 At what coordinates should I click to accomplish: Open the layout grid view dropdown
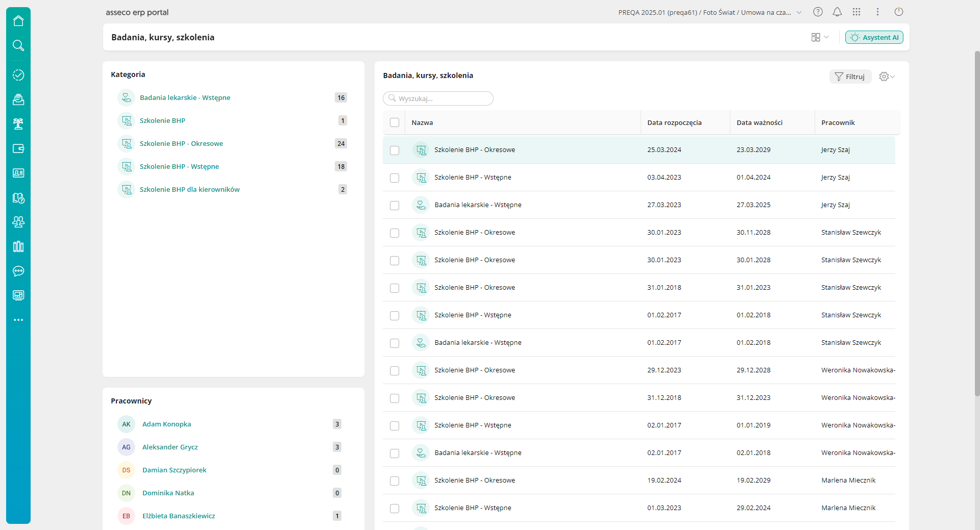pos(820,37)
